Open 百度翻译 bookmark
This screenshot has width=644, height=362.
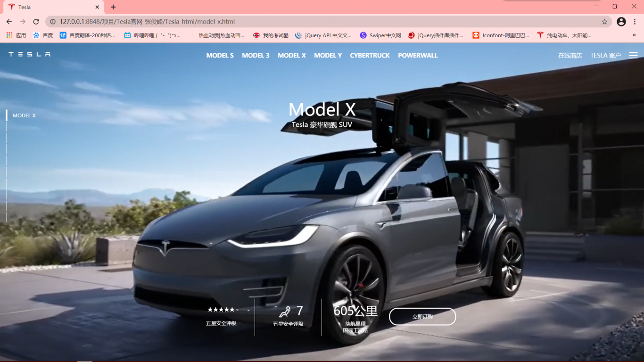point(87,35)
